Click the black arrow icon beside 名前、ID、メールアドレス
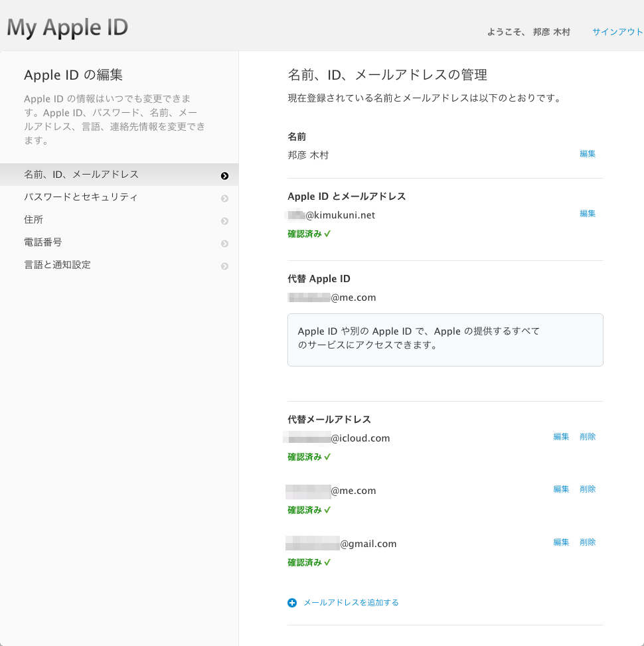This screenshot has height=646, width=644. [x=224, y=176]
